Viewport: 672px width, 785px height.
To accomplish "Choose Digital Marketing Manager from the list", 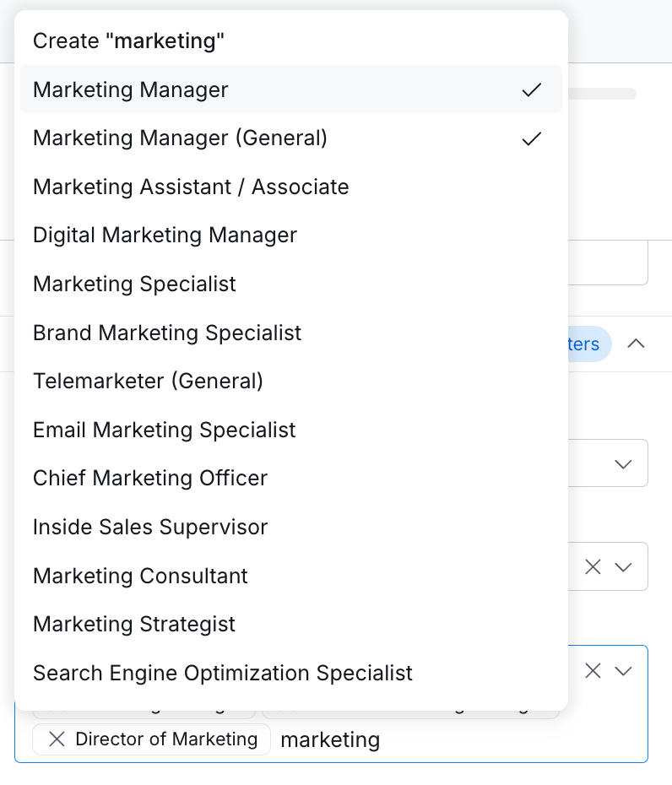I will [165, 235].
